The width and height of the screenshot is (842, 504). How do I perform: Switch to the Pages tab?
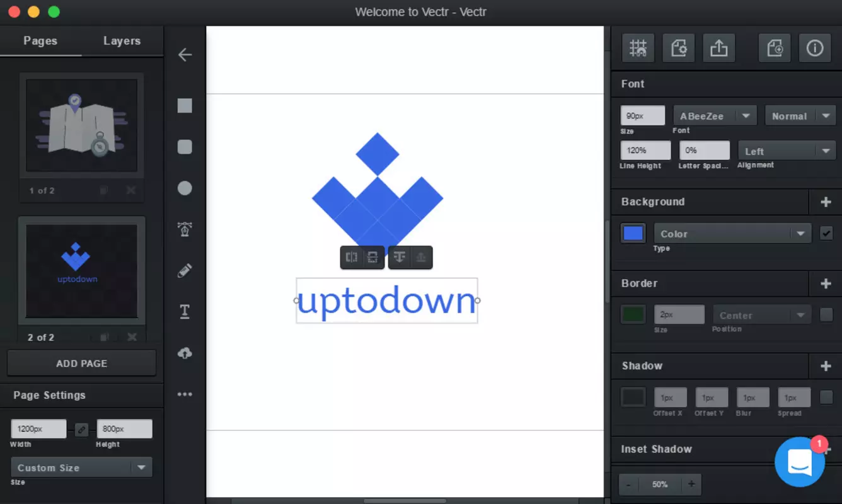click(40, 41)
